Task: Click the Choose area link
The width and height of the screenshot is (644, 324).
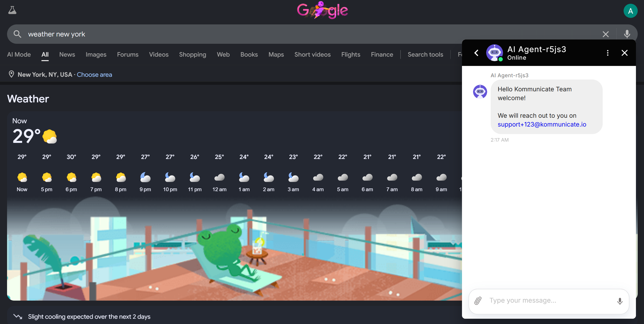Action: pyautogui.click(x=94, y=75)
